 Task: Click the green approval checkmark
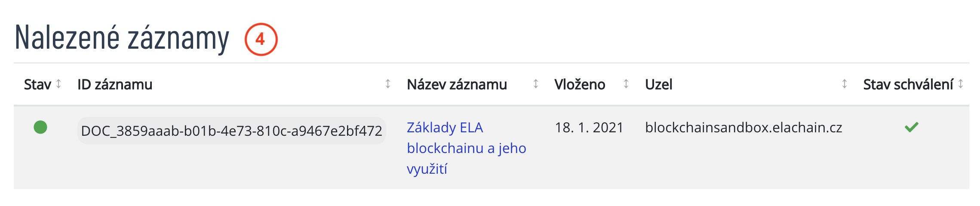pyautogui.click(x=911, y=127)
